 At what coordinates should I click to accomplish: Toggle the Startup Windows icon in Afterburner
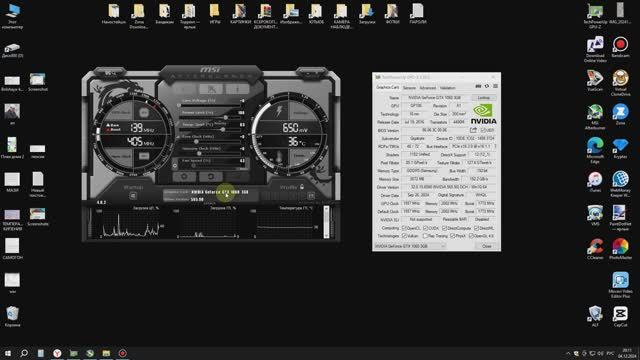[133, 196]
